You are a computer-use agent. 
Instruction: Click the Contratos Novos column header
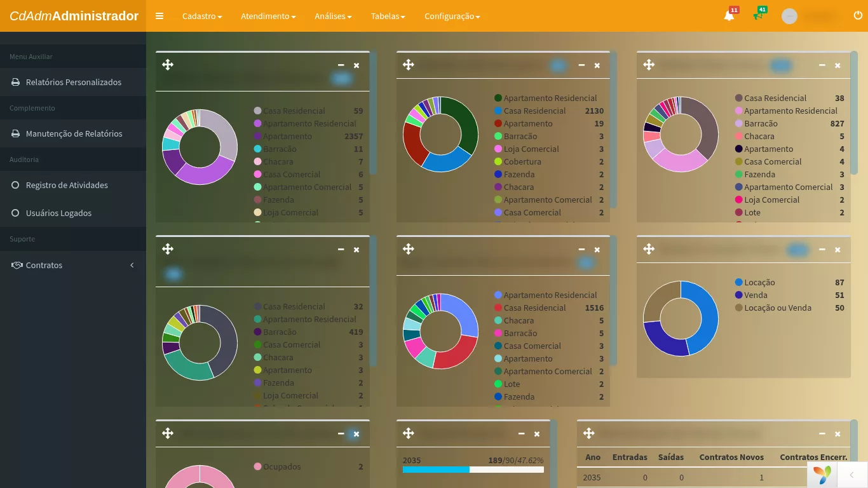coord(731,457)
